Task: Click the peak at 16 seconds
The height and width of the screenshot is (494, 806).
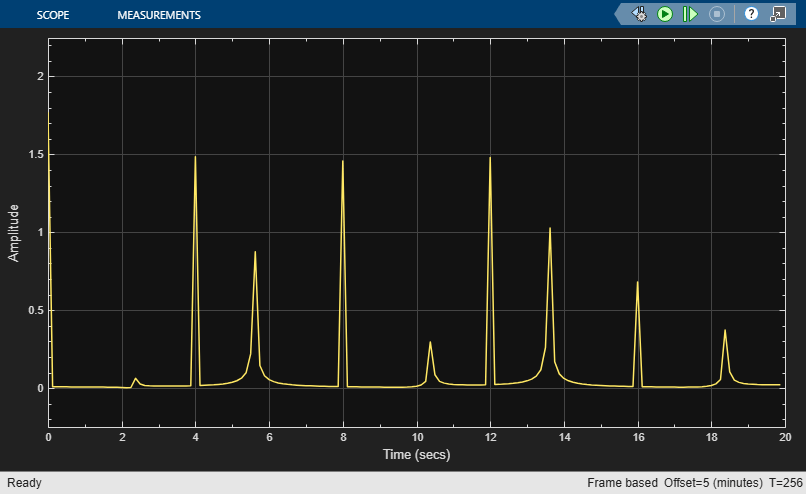Action: coord(637,284)
